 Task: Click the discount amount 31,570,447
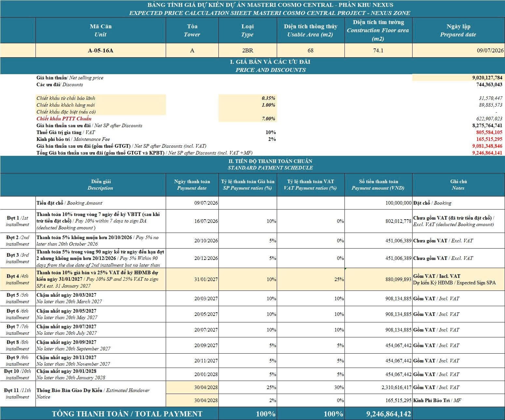(491, 98)
